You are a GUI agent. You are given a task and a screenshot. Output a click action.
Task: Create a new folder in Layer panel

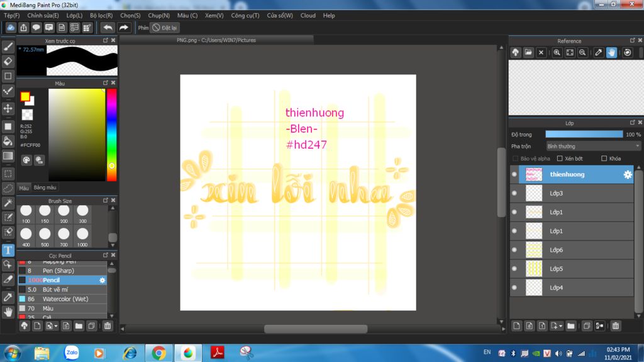[570, 326]
